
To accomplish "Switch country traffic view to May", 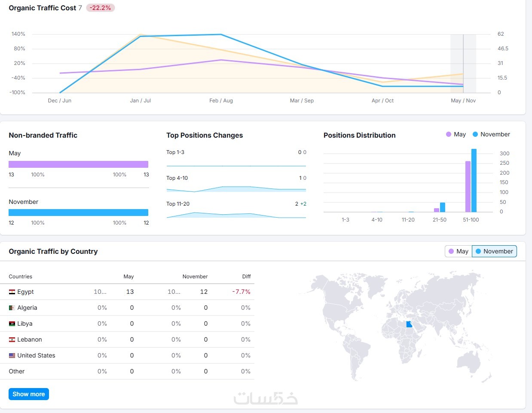I will (458, 251).
